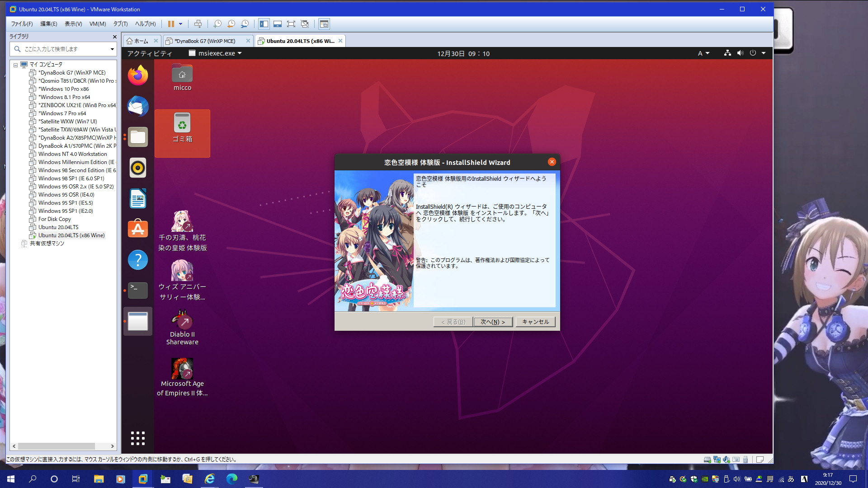Click 次へ(N) in InstallShield Wizard
Screen dimensions: 868x488
[493, 322]
